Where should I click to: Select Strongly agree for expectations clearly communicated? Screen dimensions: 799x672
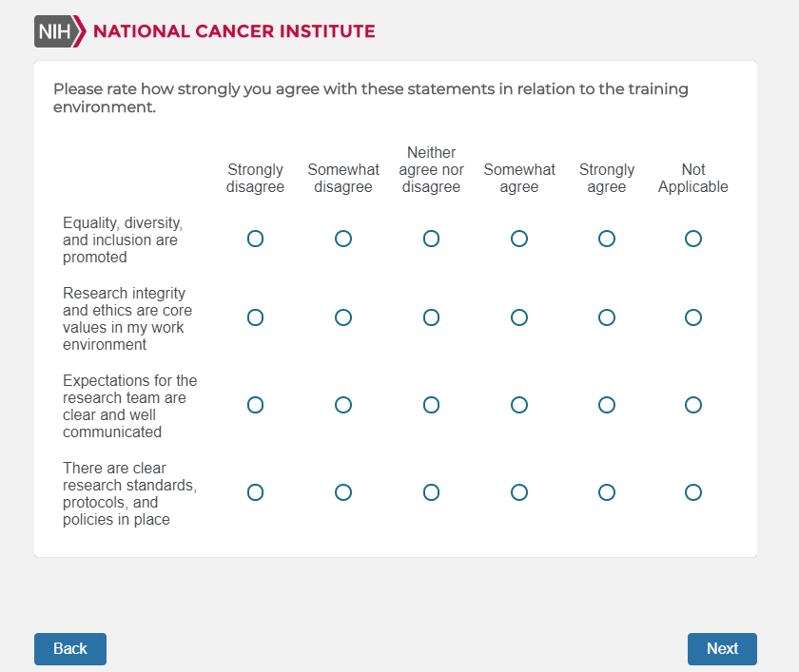click(x=607, y=405)
